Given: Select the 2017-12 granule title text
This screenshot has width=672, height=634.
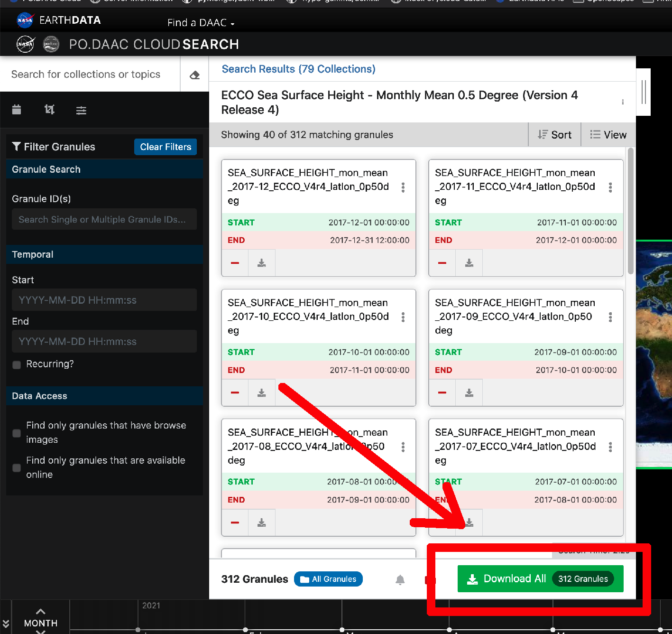Looking at the screenshot, I should (308, 186).
